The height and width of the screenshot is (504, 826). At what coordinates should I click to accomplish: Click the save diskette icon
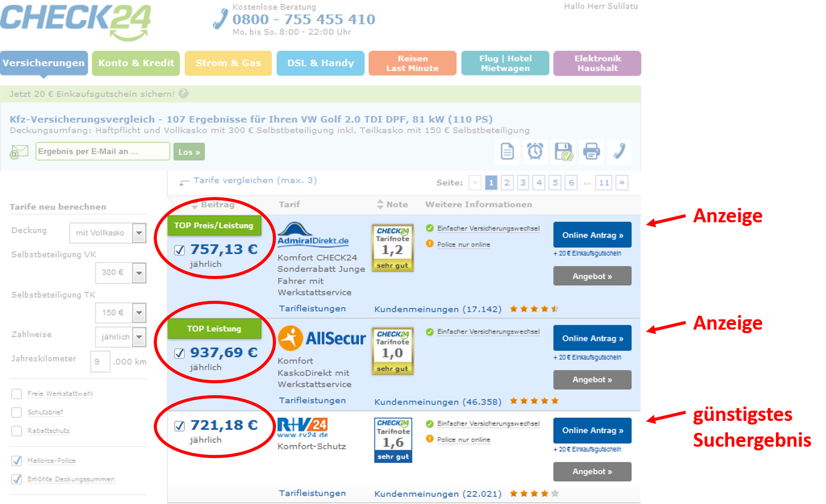[563, 152]
